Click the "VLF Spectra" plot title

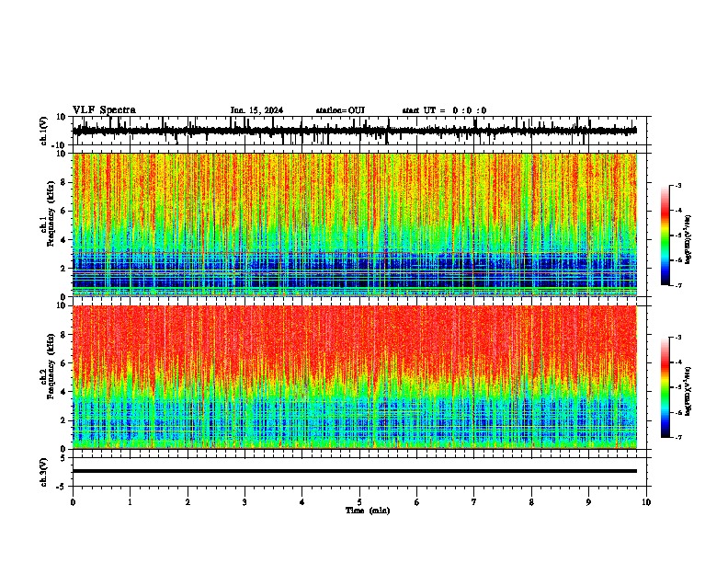[x=104, y=110]
